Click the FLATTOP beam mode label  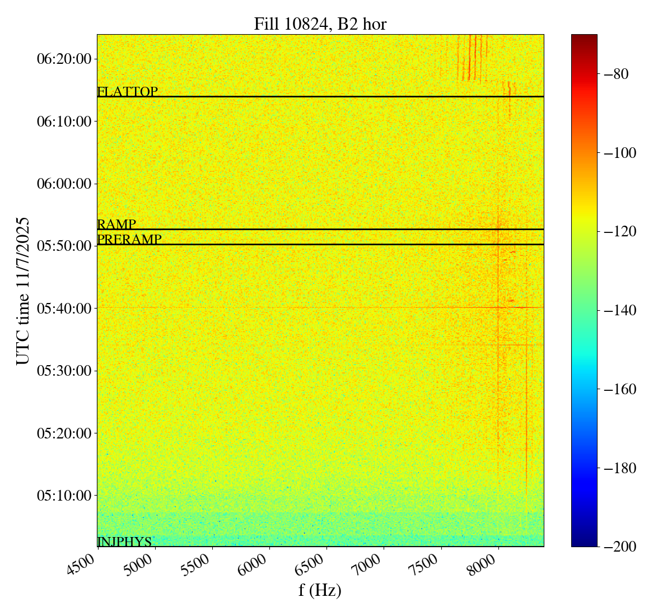click(127, 92)
